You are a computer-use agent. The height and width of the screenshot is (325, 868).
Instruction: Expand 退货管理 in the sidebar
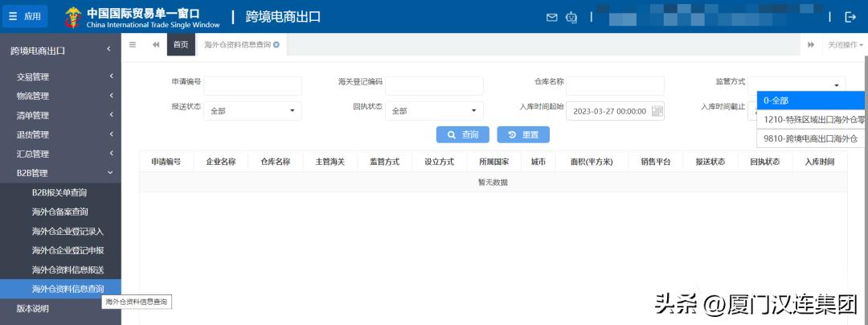[60, 134]
